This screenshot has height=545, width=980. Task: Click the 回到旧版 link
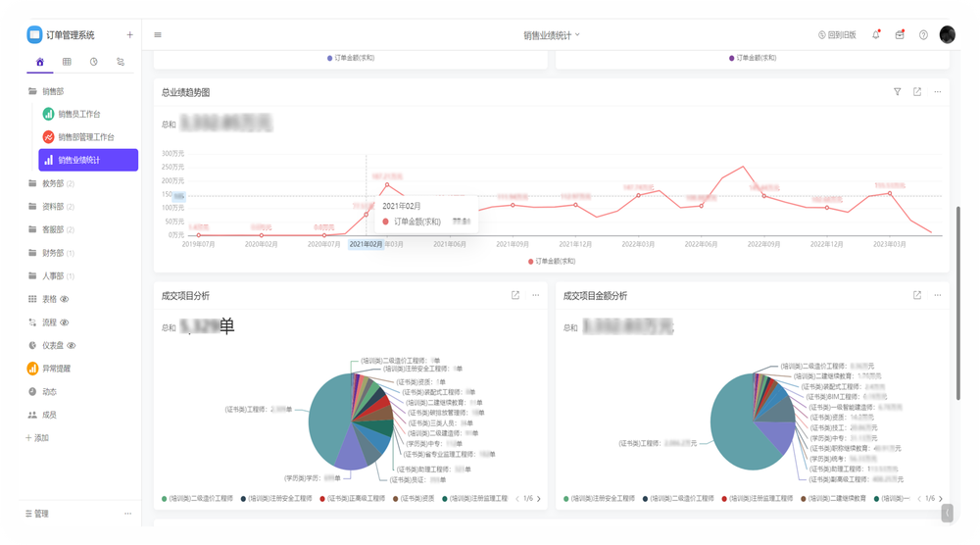tap(837, 34)
